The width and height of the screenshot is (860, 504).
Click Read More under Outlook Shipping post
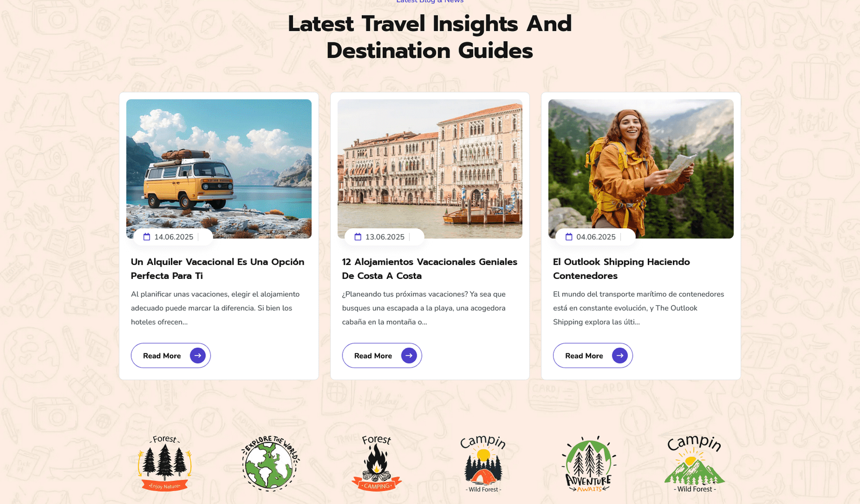(x=593, y=356)
